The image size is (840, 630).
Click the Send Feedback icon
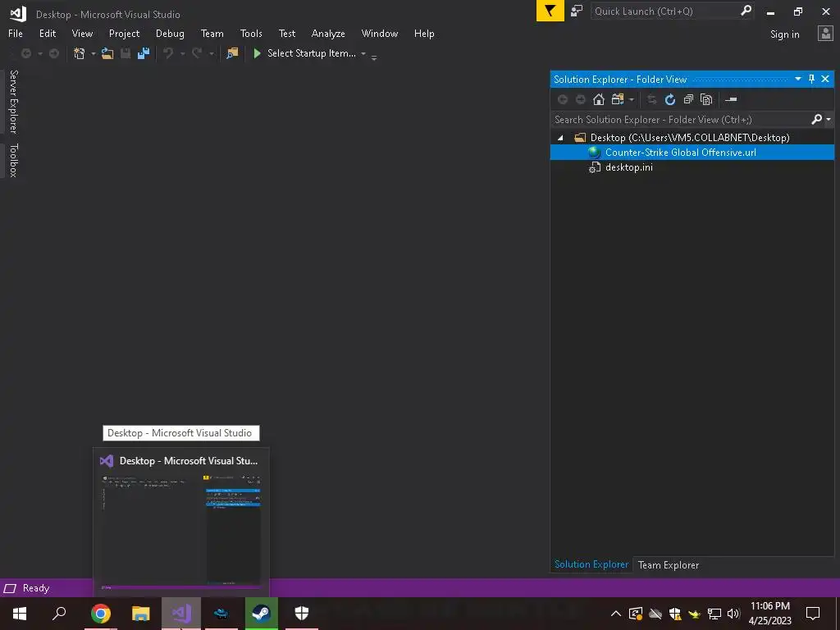click(577, 11)
